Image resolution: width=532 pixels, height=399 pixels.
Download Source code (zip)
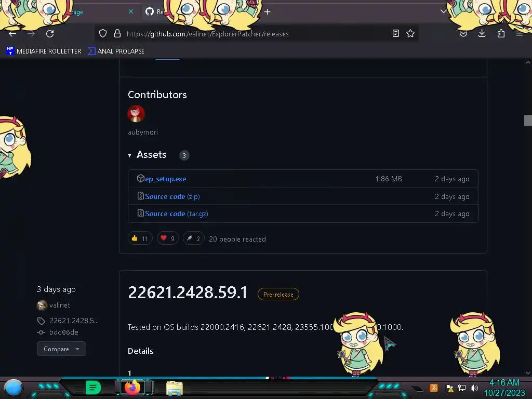coord(172,196)
